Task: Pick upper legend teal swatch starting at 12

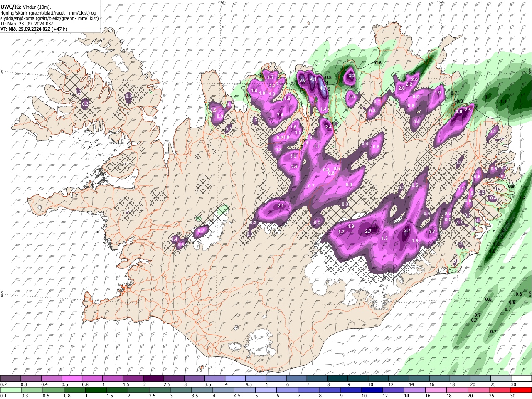Action: [399, 378]
